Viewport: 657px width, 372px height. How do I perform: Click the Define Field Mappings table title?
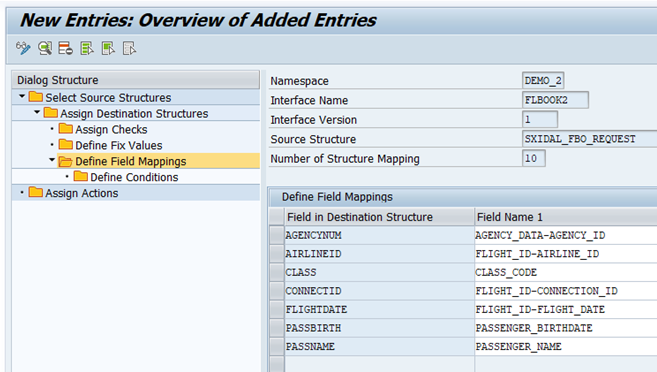click(x=337, y=197)
